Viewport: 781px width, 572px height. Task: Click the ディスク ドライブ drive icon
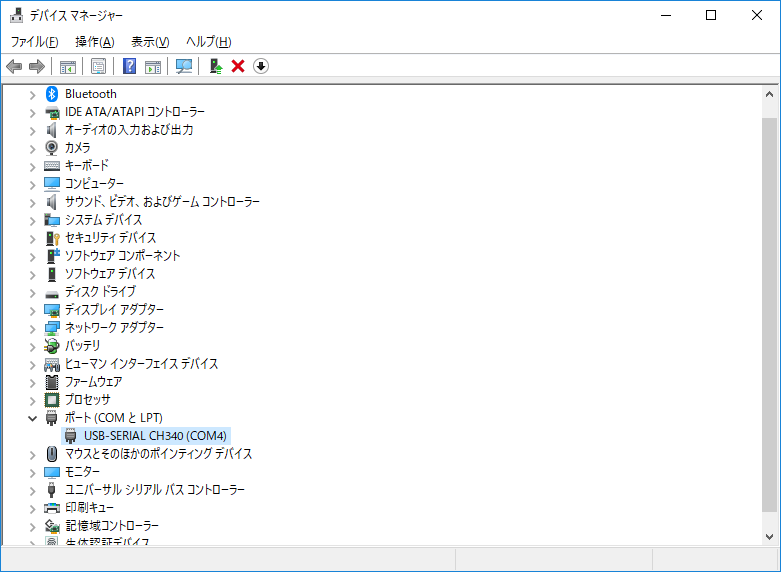(x=52, y=294)
